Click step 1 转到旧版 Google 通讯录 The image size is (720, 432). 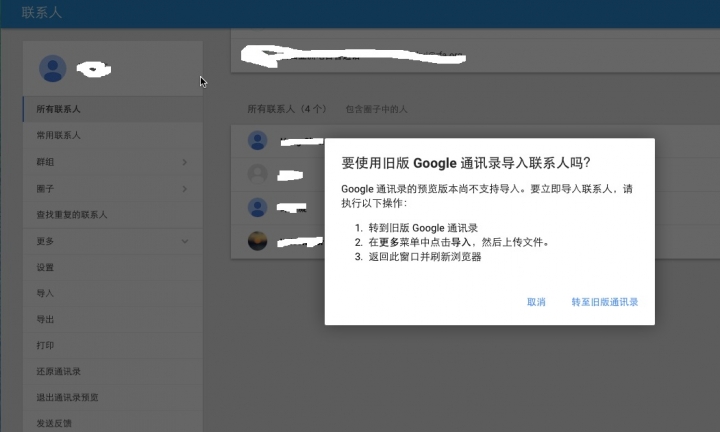[x=423, y=228]
